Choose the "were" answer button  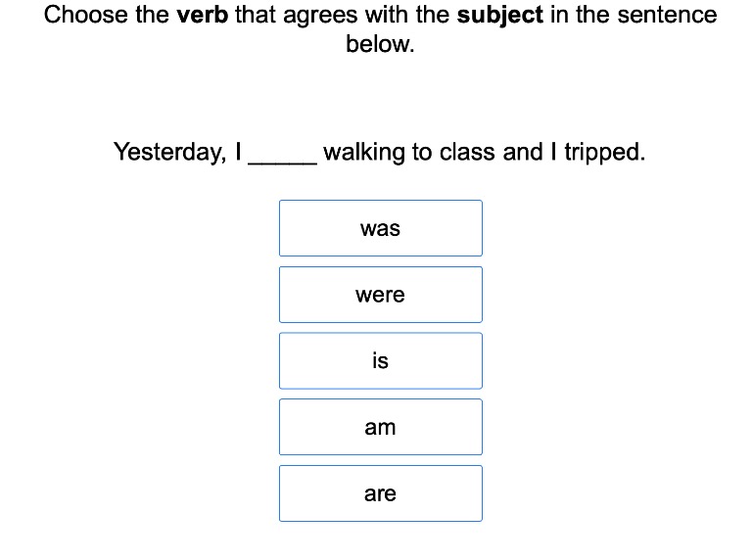[x=380, y=295]
